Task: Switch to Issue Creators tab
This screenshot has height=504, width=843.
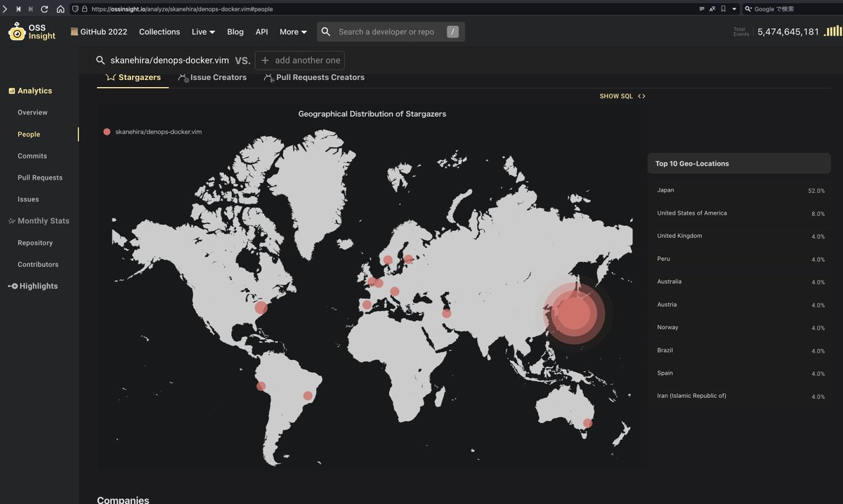Action: pos(212,77)
